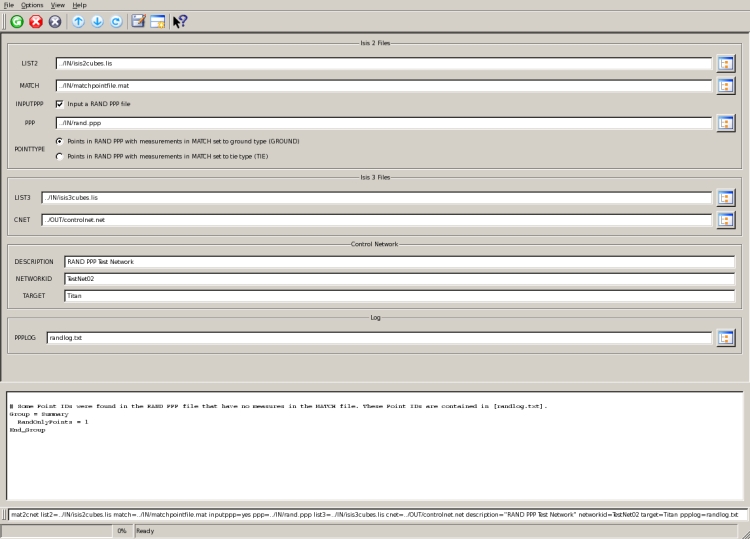750x539 pixels.
Task: Uncheck Input a RAND PPP file
Action: [60, 103]
